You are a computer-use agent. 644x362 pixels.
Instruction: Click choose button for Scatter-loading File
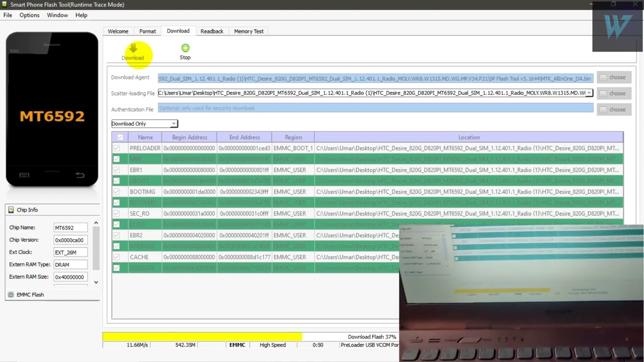(614, 93)
